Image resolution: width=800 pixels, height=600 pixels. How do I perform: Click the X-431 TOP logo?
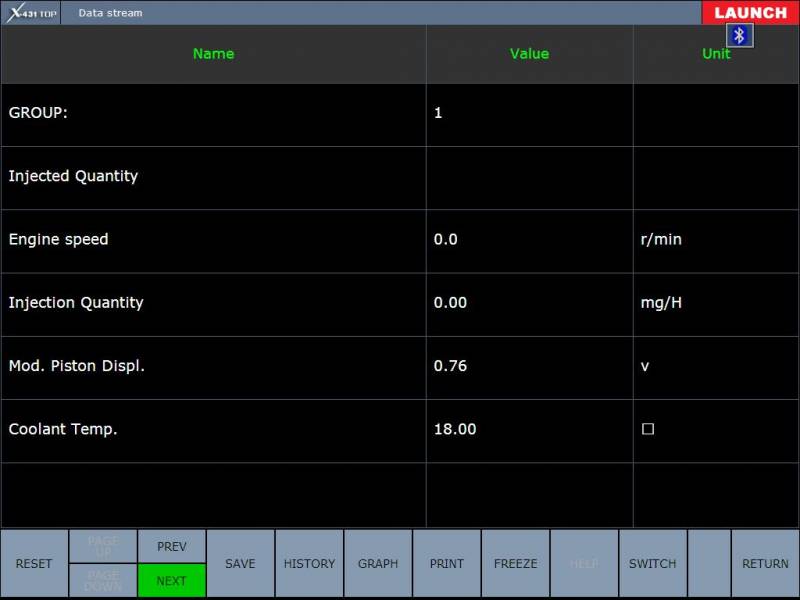[31, 13]
